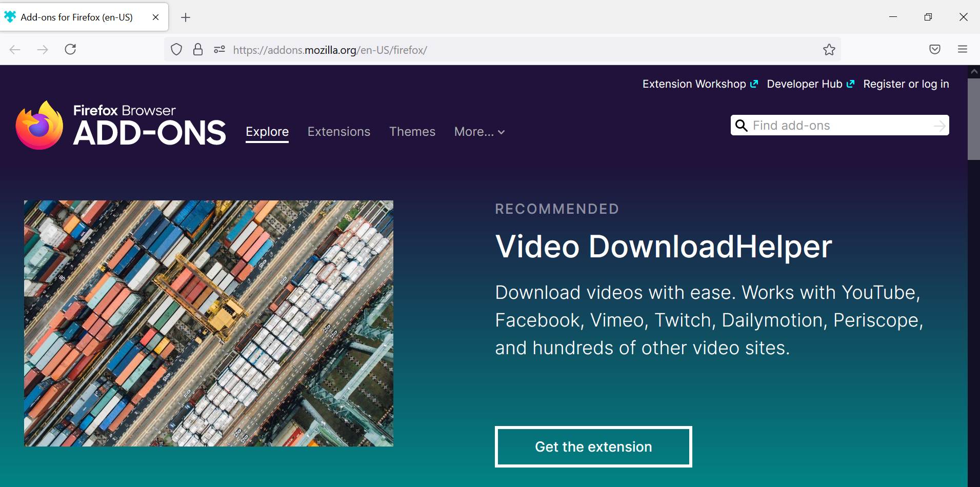The image size is (980, 487).
Task: Reload the current page
Action: (70, 49)
